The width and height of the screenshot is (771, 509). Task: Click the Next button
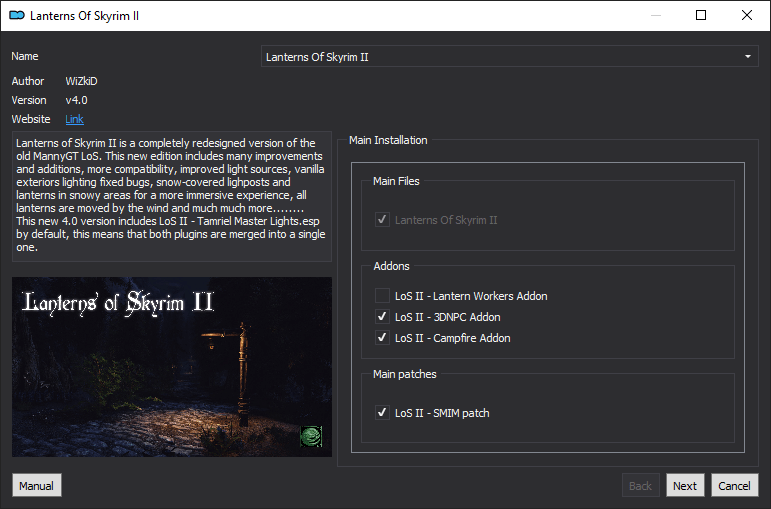[685, 485]
